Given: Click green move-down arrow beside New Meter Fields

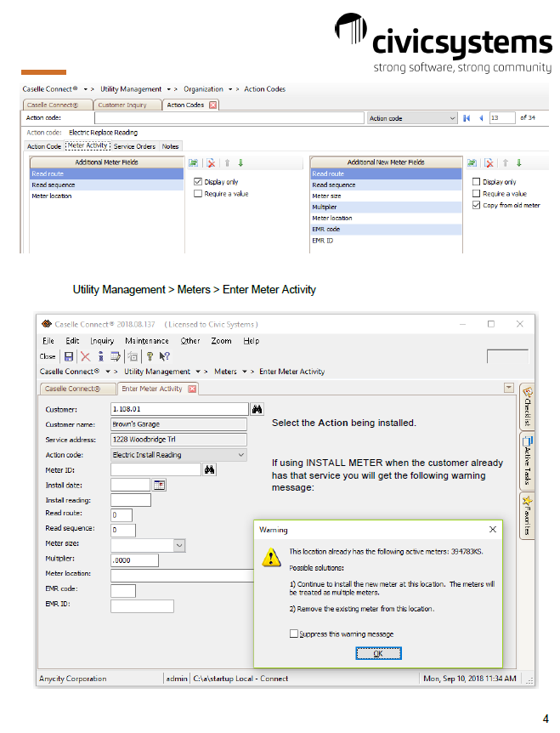Looking at the screenshot, I should coord(519,162).
